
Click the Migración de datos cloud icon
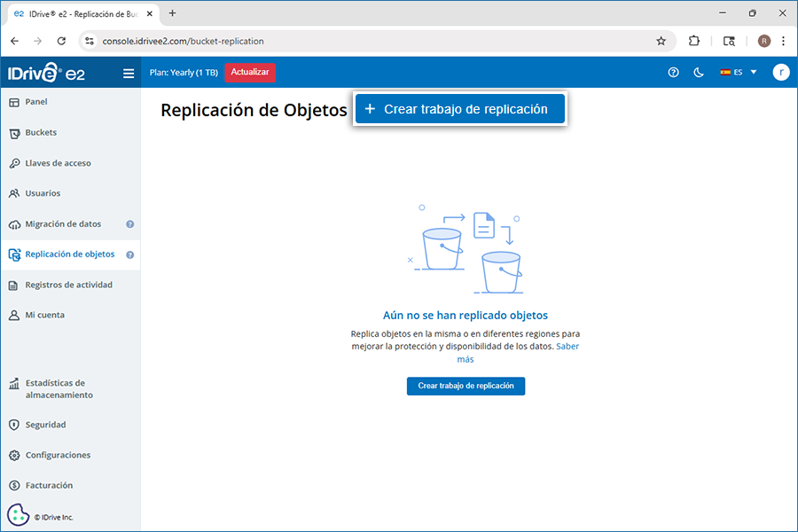point(14,224)
